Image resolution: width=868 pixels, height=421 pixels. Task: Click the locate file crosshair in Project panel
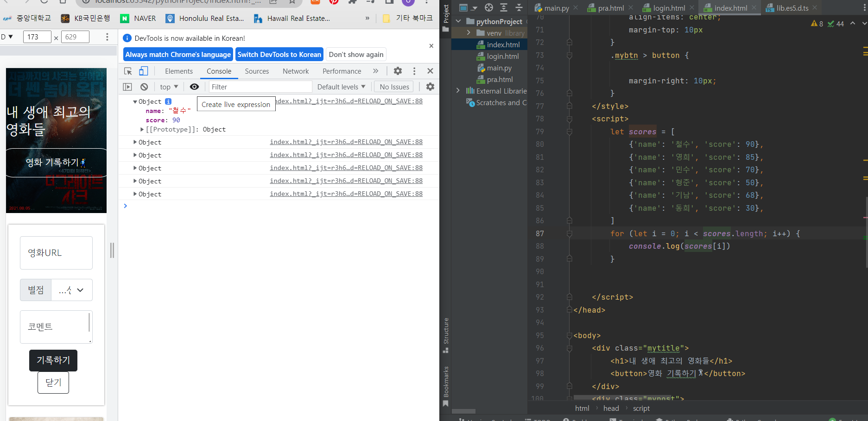pyautogui.click(x=489, y=7)
